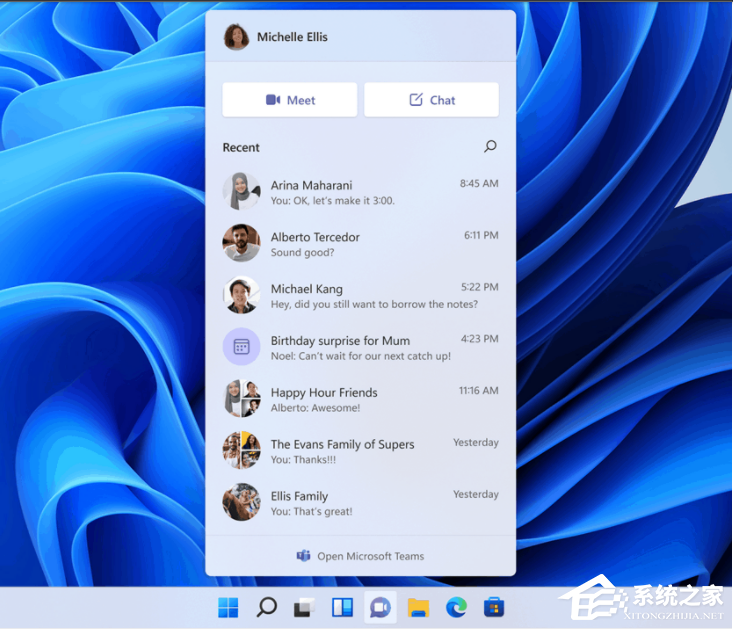This screenshot has width=733, height=629.
Task: Click the search magnifier icon beside Recent
Action: click(x=490, y=147)
